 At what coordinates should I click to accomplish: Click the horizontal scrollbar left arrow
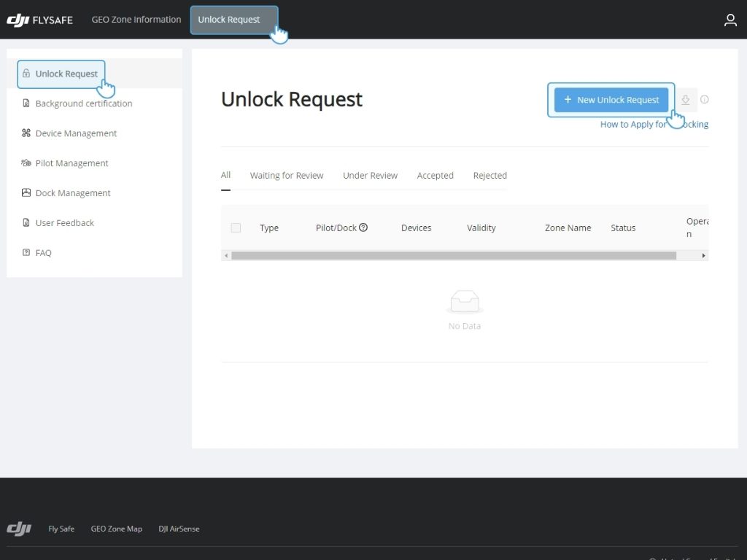click(x=226, y=256)
